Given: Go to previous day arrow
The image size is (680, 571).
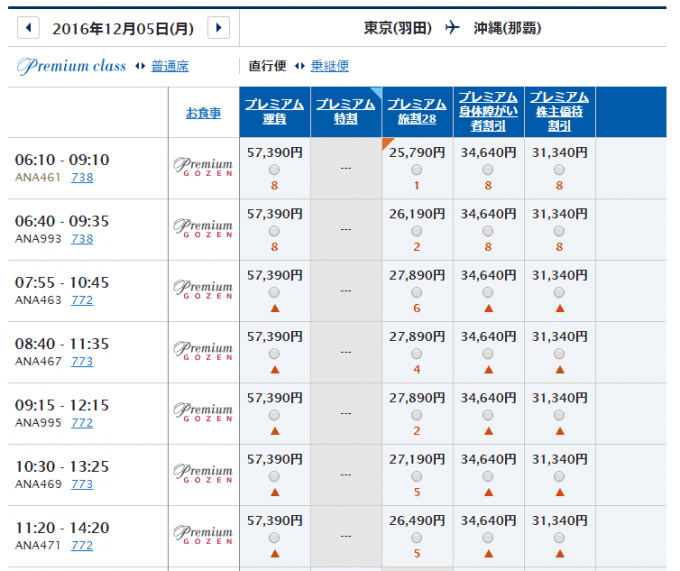Looking at the screenshot, I should click(x=29, y=28).
